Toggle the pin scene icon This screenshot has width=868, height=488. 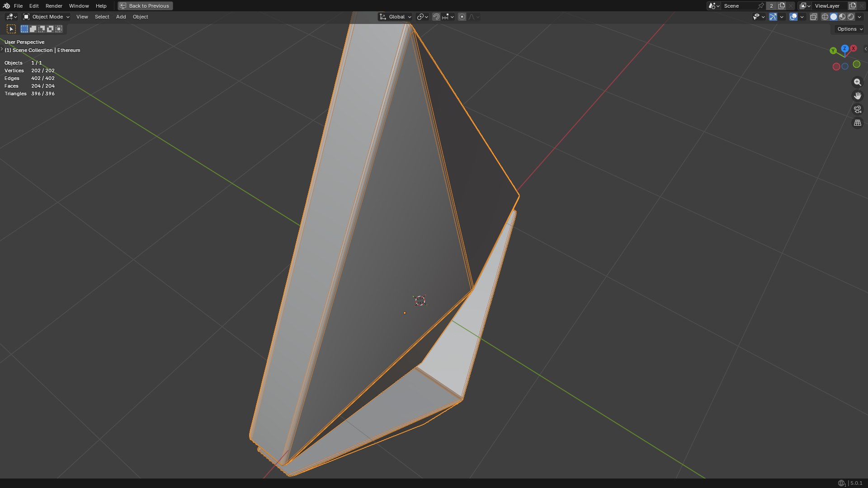click(761, 6)
